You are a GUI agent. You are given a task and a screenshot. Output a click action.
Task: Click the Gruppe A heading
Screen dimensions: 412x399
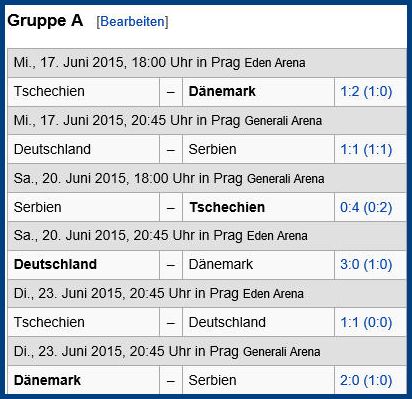click(x=45, y=21)
